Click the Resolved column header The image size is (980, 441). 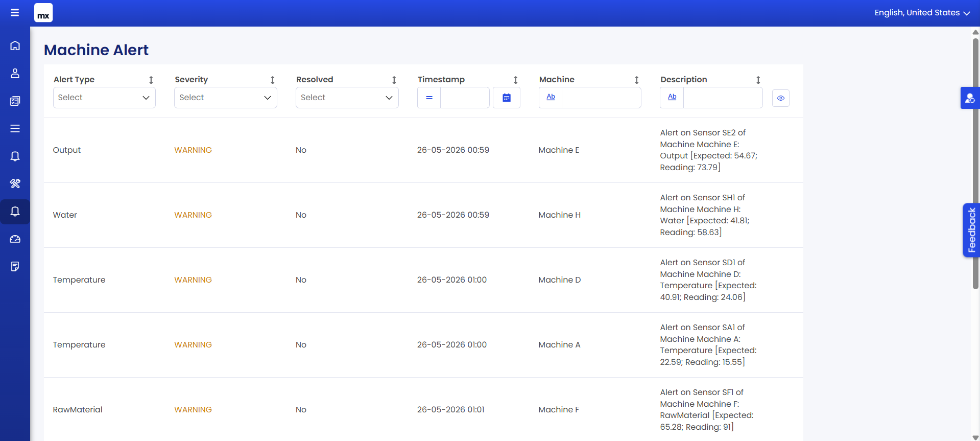[315, 80]
